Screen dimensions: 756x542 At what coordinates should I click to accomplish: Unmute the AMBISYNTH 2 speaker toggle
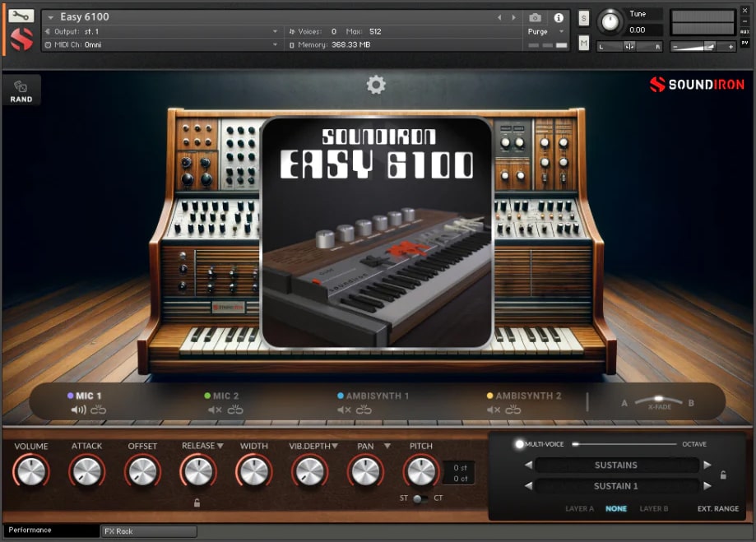click(x=494, y=410)
